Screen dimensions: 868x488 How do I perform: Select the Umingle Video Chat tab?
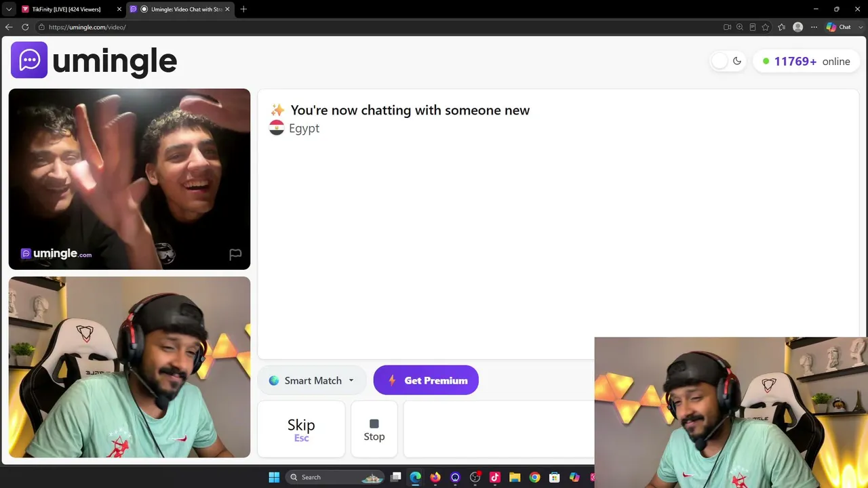click(x=180, y=9)
